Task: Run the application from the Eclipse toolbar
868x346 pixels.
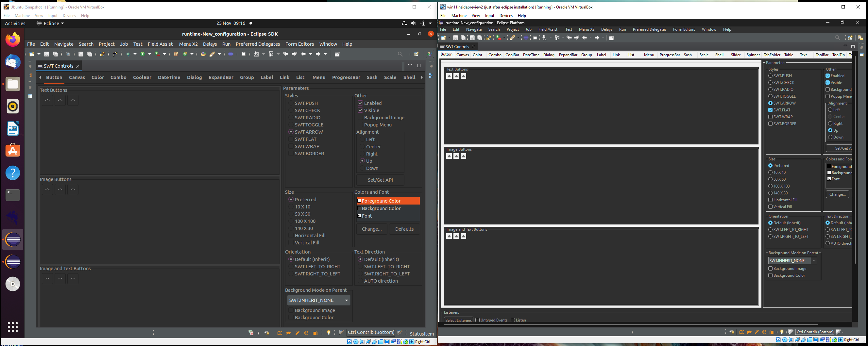Action: [x=143, y=54]
